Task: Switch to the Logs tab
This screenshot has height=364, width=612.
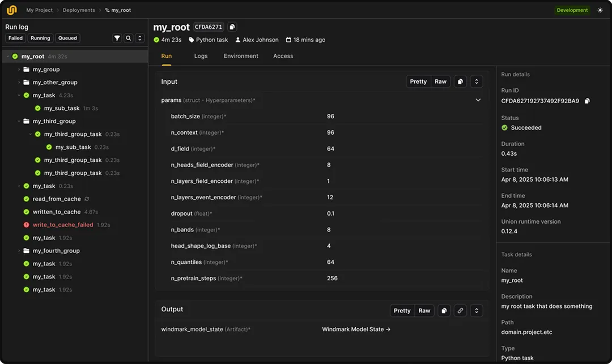Action: tap(201, 55)
